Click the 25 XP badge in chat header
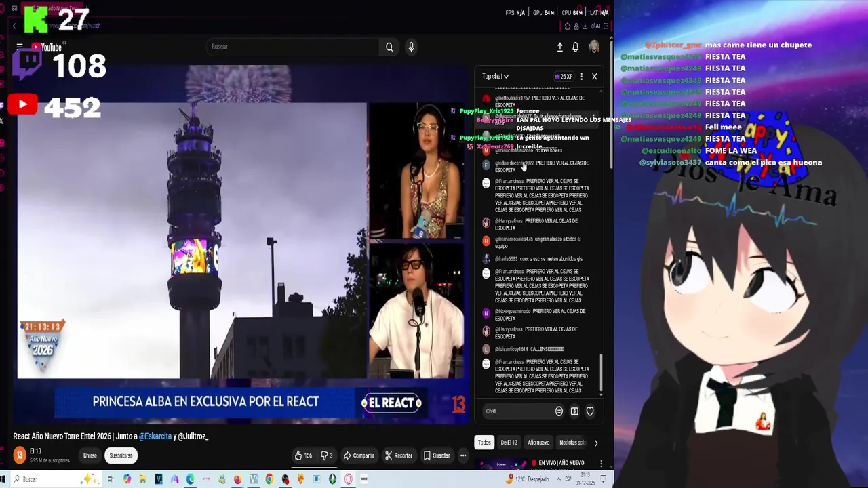This screenshot has height=488, width=868. pos(564,77)
